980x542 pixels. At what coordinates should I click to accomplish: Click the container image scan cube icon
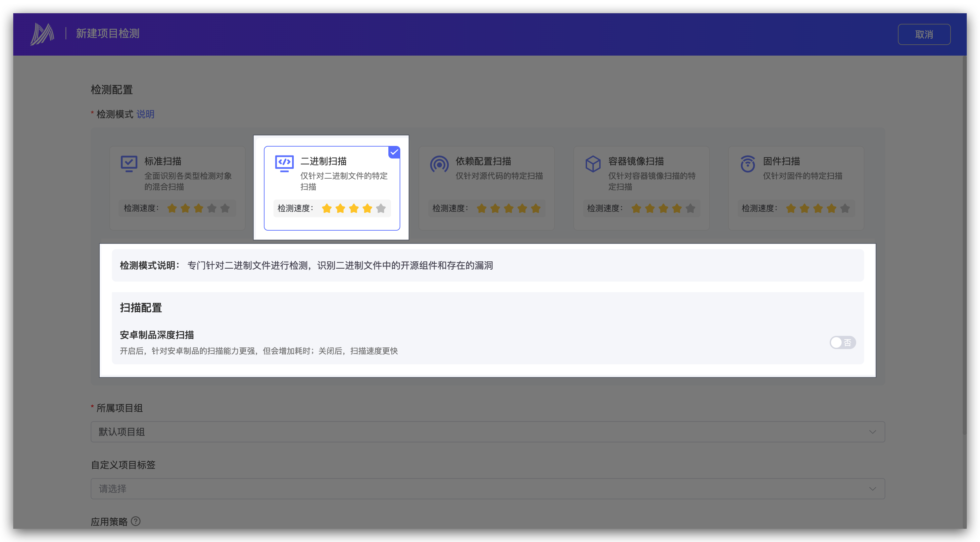click(593, 164)
